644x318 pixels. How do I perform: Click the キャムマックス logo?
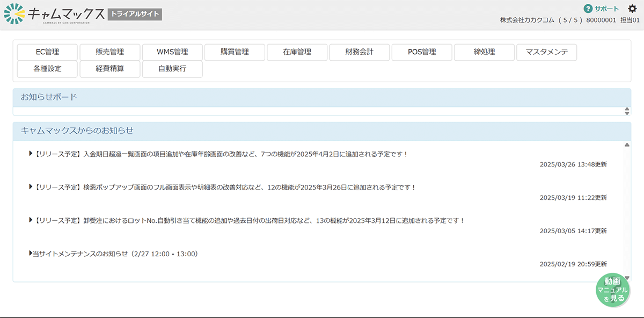[x=54, y=15]
